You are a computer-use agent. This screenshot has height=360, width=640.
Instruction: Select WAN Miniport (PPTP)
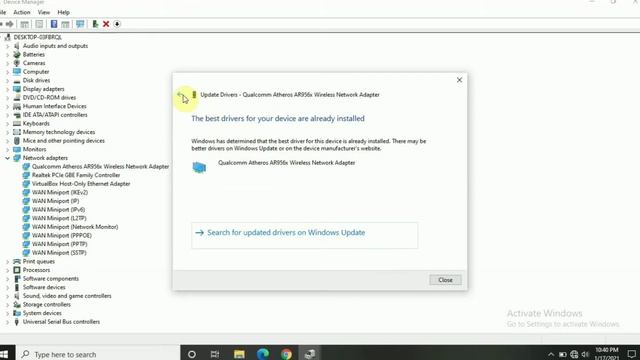pos(59,244)
